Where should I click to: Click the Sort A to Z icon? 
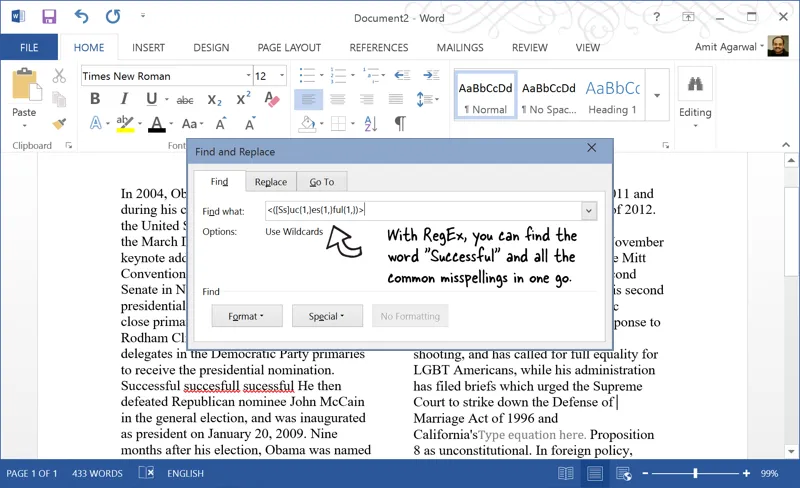pyautogui.click(x=371, y=124)
